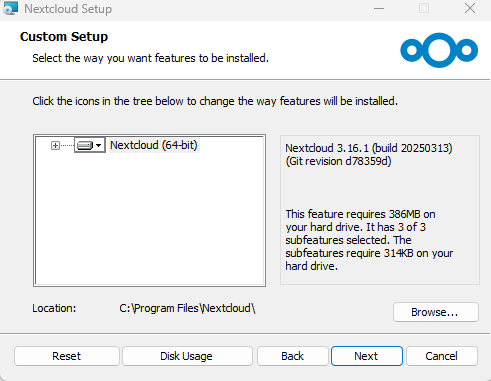Click the Nextcloud logo in header

[439, 50]
